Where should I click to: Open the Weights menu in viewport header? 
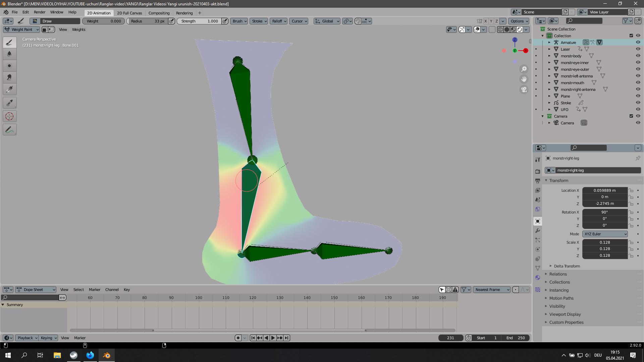pos(78,29)
